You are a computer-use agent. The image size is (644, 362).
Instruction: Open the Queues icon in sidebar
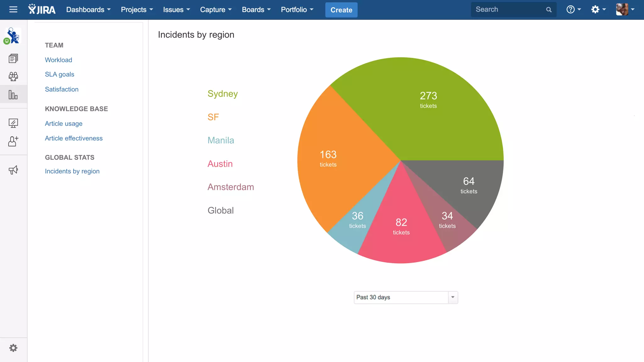(13, 58)
